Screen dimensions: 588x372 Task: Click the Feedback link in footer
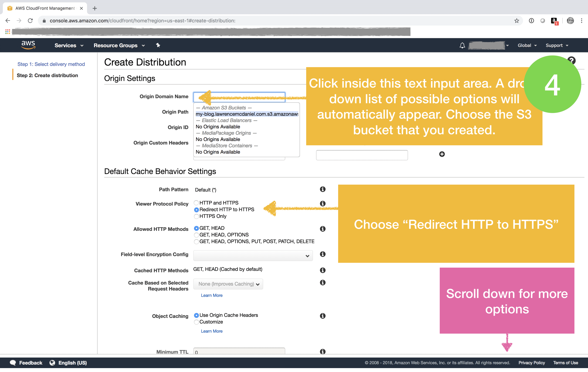pyautogui.click(x=31, y=363)
